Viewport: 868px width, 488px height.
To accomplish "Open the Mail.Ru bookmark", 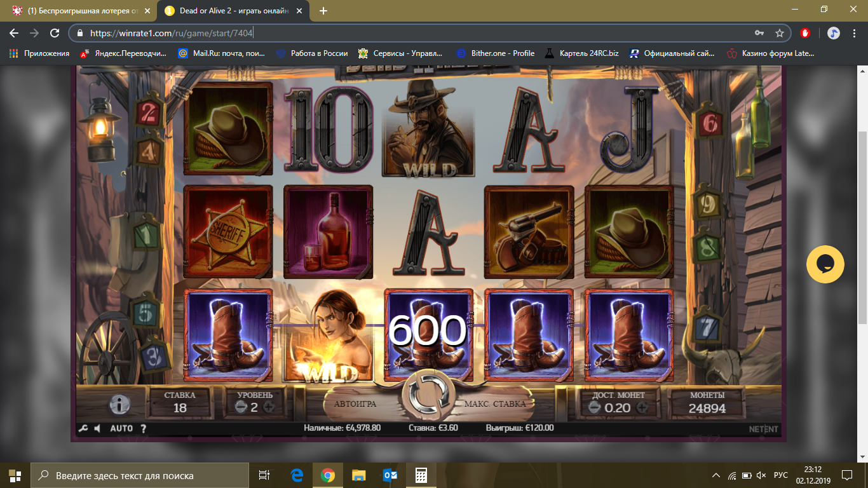I will 221,53.
